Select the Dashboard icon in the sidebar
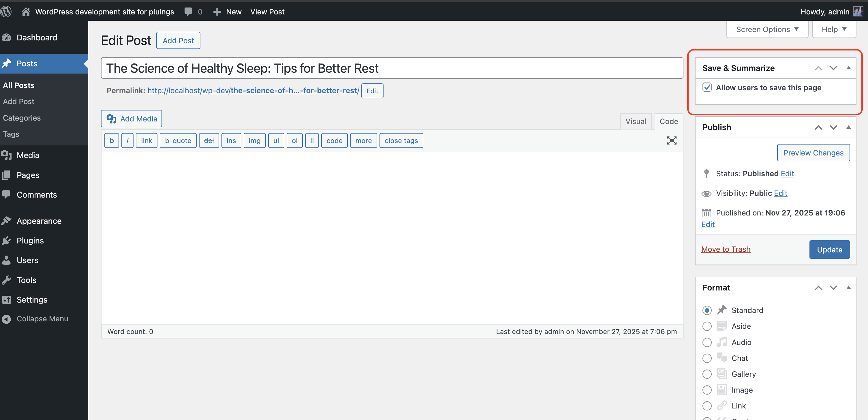Viewport: 868px width, 420px height. tap(7, 37)
